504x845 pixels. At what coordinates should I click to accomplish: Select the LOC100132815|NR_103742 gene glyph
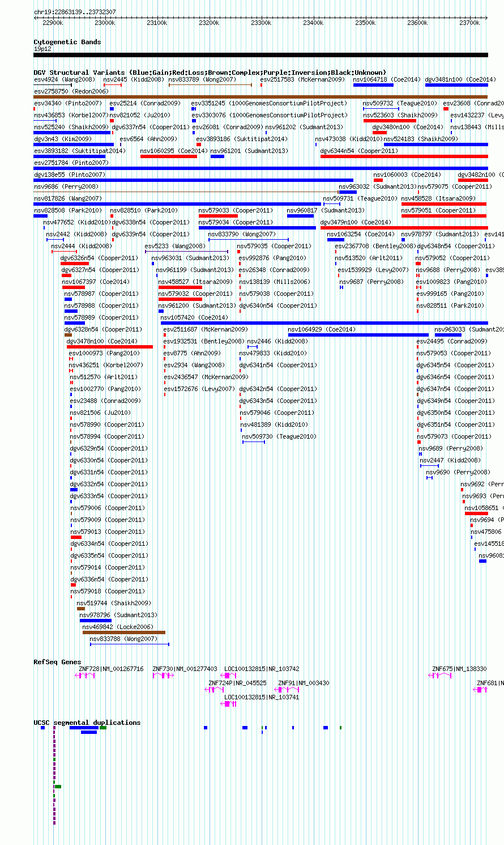click(229, 676)
